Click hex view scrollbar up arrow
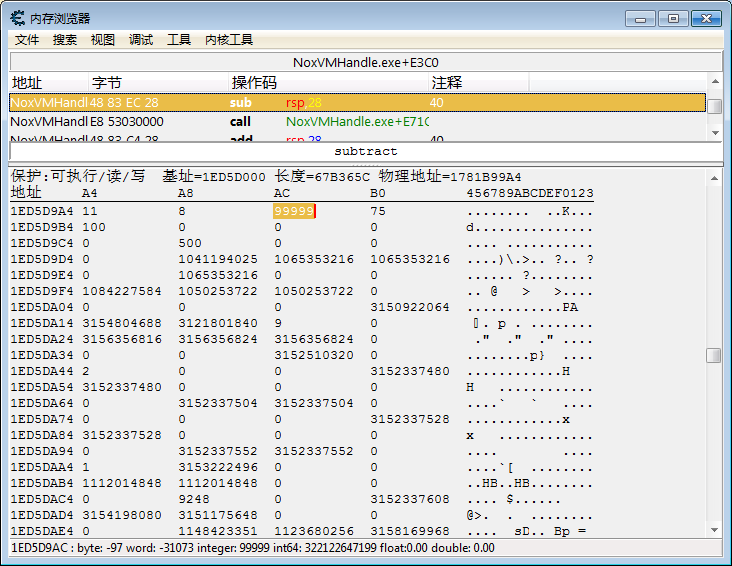The height and width of the screenshot is (566, 732). click(714, 178)
